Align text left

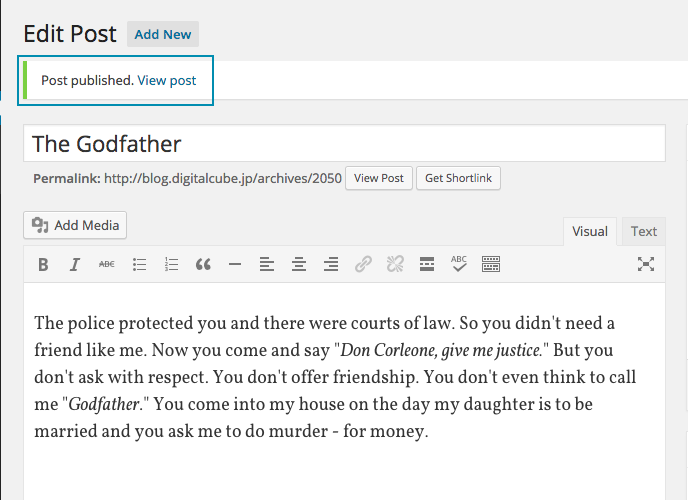coord(266,265)
